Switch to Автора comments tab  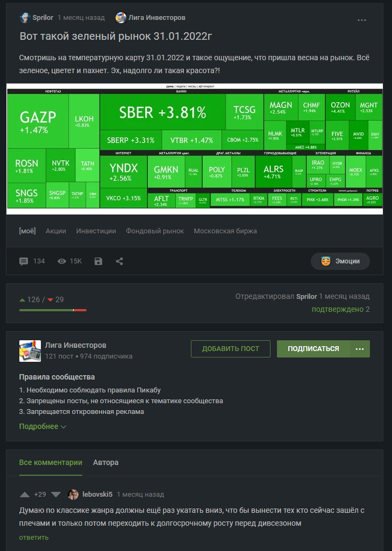pos(105,462)
